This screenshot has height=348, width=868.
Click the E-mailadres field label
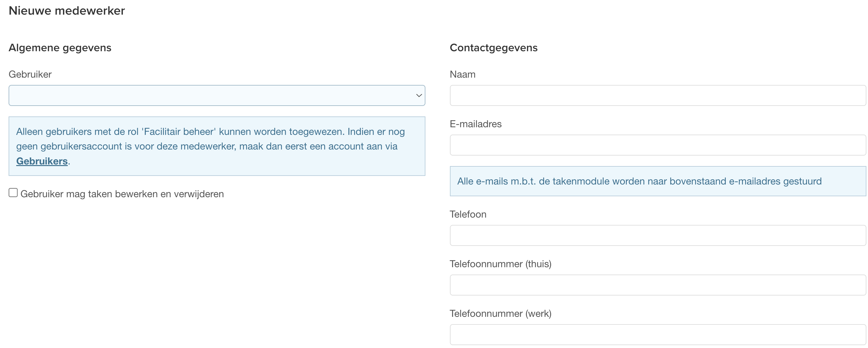coord(476,124)
